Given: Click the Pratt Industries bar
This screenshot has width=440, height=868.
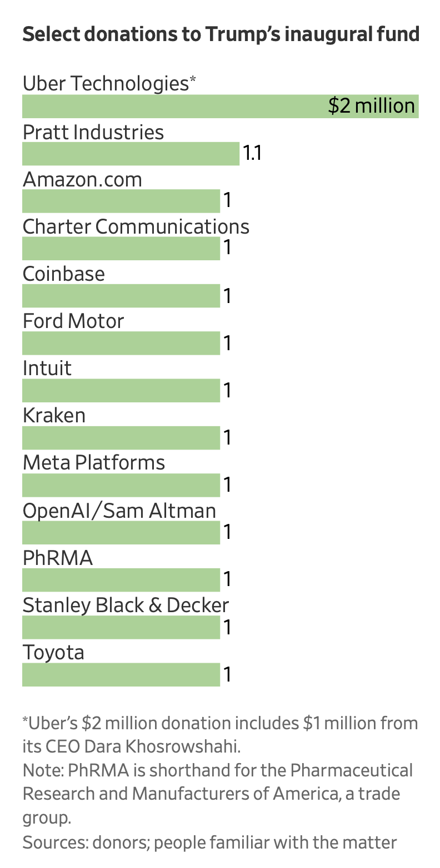Looking at the screenshot, I should 131,154.
